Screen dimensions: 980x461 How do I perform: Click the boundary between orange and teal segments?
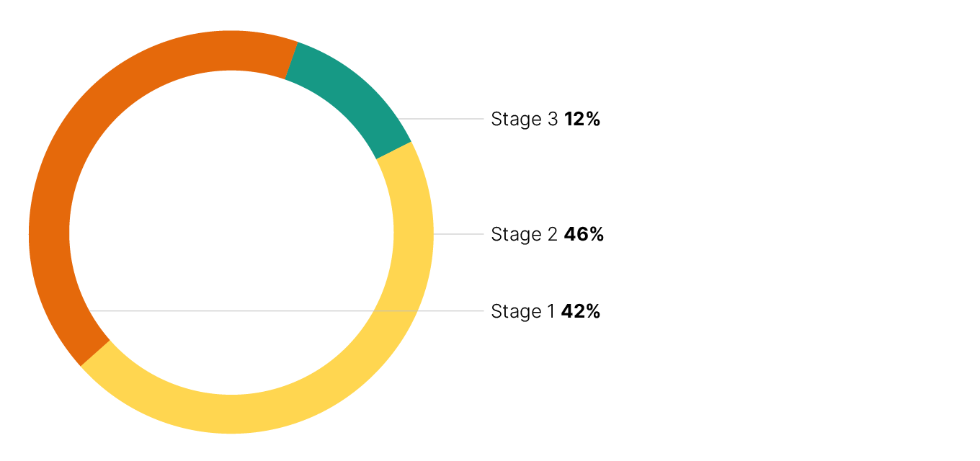[x=292, y=61]
